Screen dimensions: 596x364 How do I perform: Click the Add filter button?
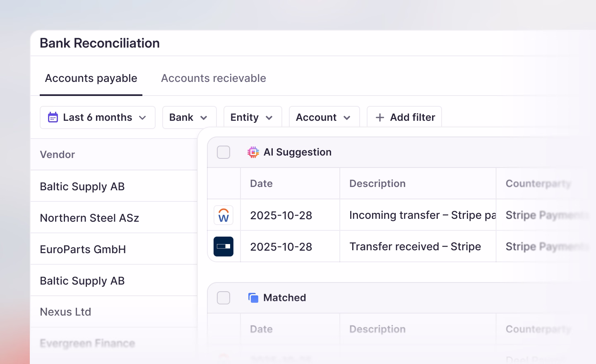point(404,117)
